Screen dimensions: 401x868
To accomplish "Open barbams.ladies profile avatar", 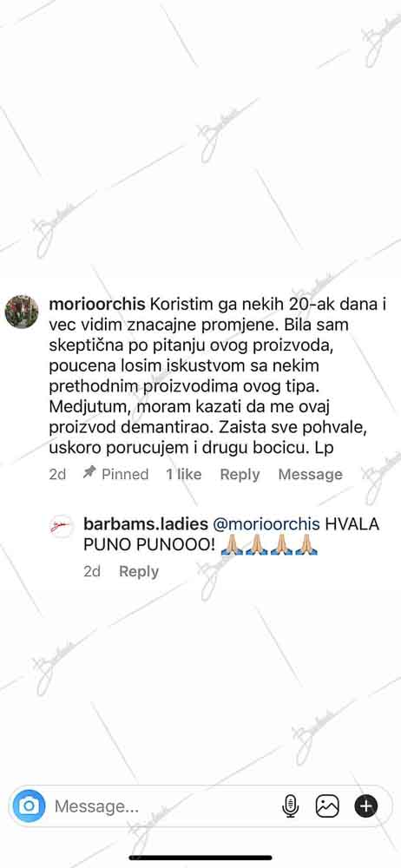I will tap(62, 526).
